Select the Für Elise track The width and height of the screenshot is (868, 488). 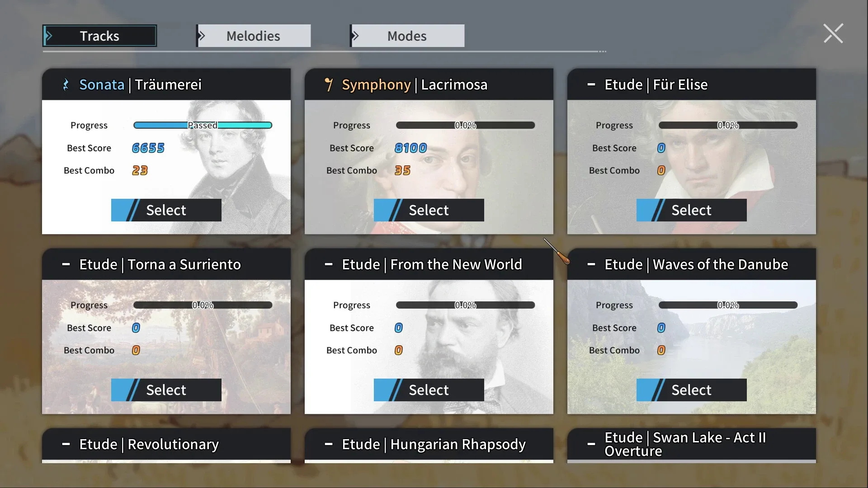(691, 210)
